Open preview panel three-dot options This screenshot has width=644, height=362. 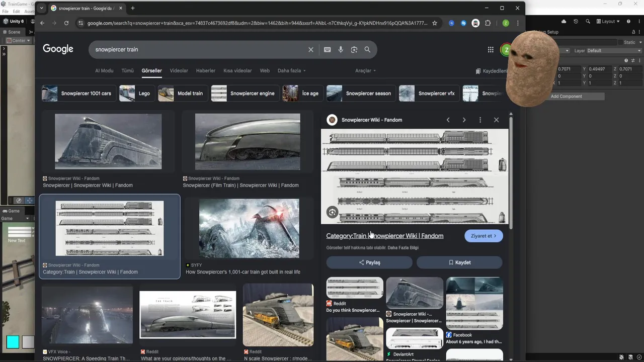(x=480, y=120)
